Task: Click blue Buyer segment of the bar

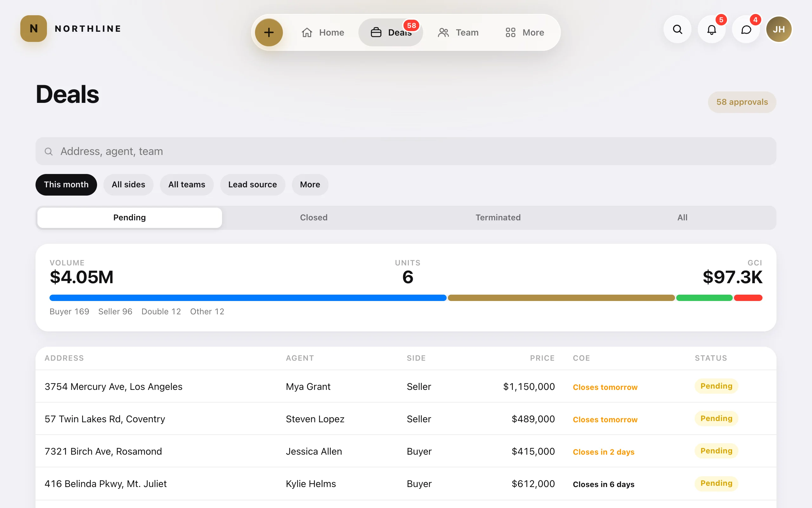Action: (248, 298)
